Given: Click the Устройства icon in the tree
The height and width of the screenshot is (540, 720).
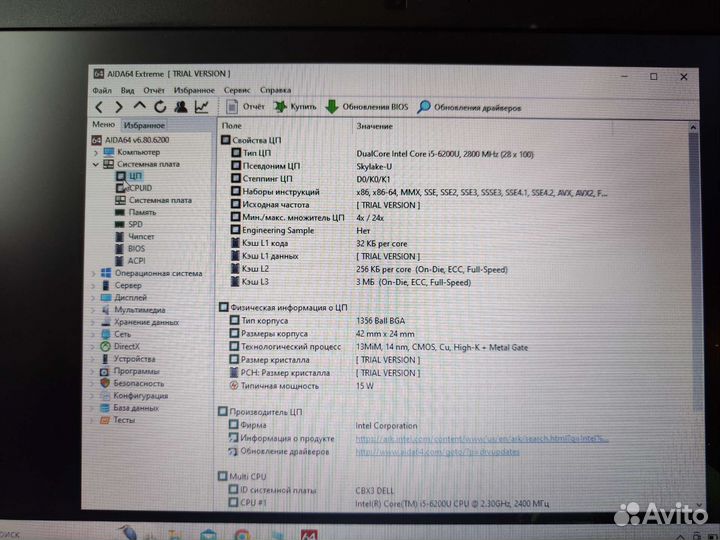Looking at the screenshot, I should [105, 359].
